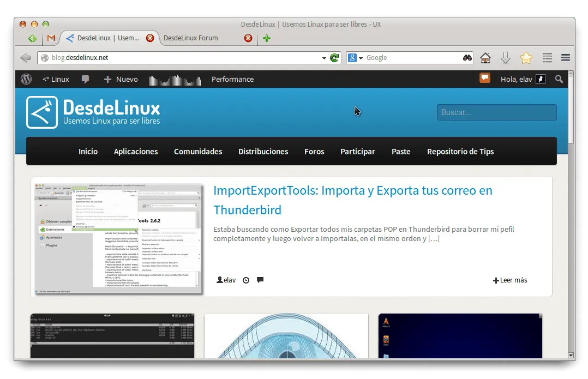Open the Google search engine selector

355,58
